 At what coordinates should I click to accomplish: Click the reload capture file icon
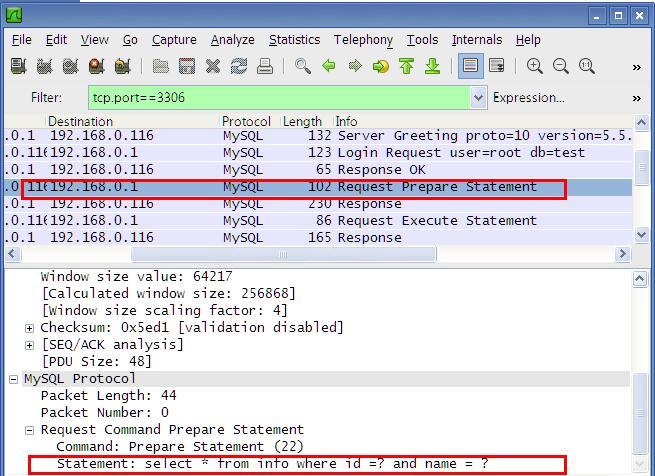click(239, 66)
